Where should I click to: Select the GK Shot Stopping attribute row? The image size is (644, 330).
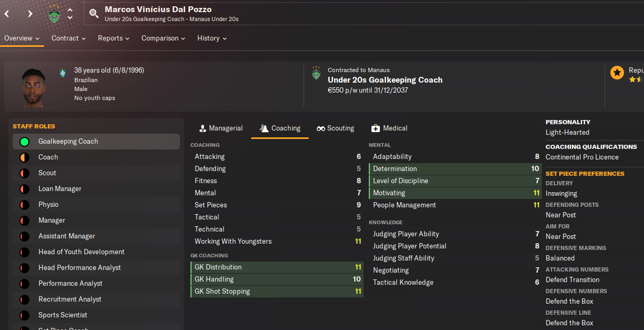click(x=277, y=292)
